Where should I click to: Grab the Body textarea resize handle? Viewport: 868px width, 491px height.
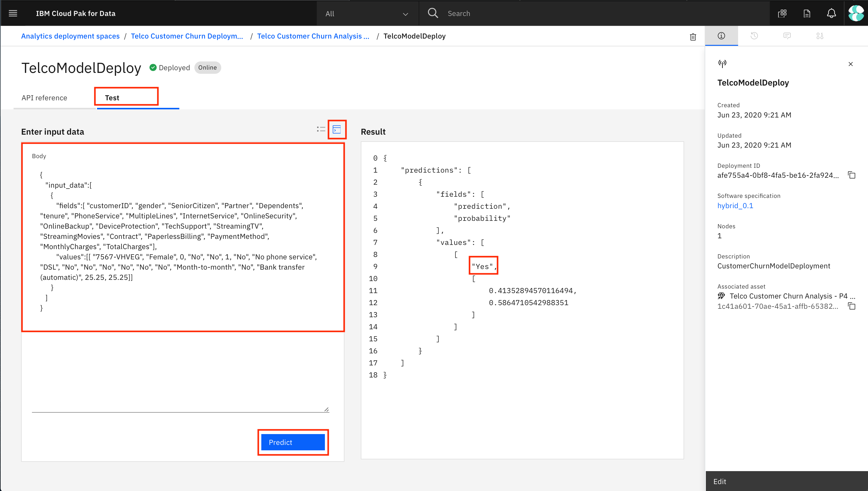(326, 409)
